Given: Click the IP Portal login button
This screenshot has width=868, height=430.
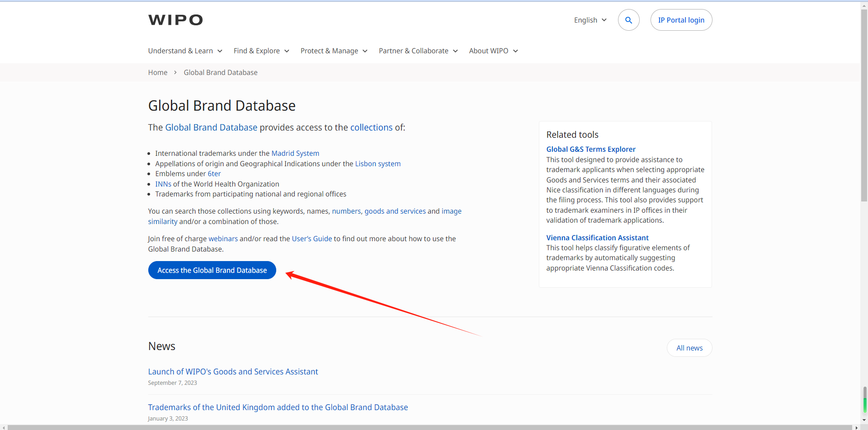Looking at the screenshot, I should tap(681, 20).
